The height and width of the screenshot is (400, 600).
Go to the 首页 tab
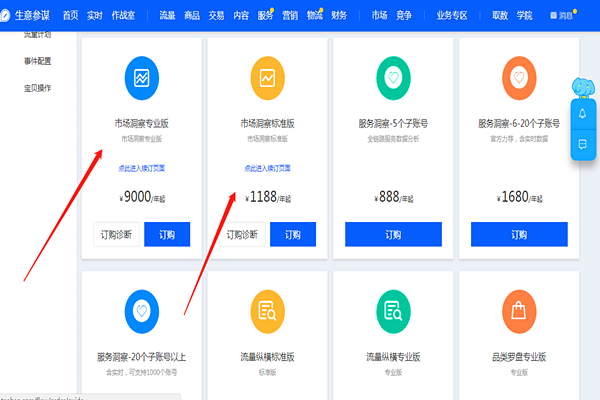(70, 15)
